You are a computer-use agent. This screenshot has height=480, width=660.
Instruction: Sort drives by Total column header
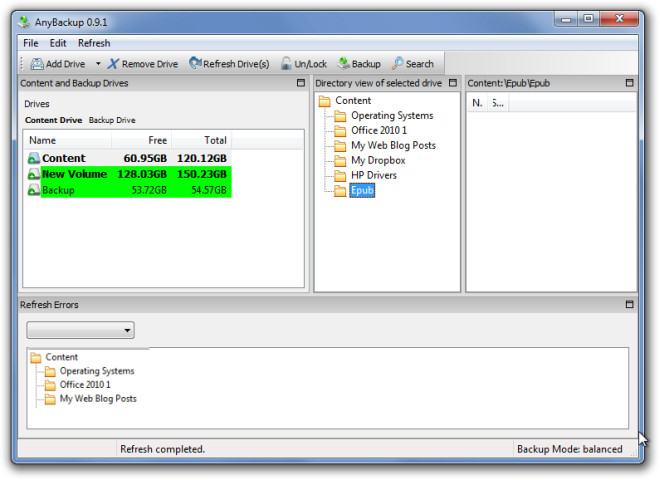202,140
